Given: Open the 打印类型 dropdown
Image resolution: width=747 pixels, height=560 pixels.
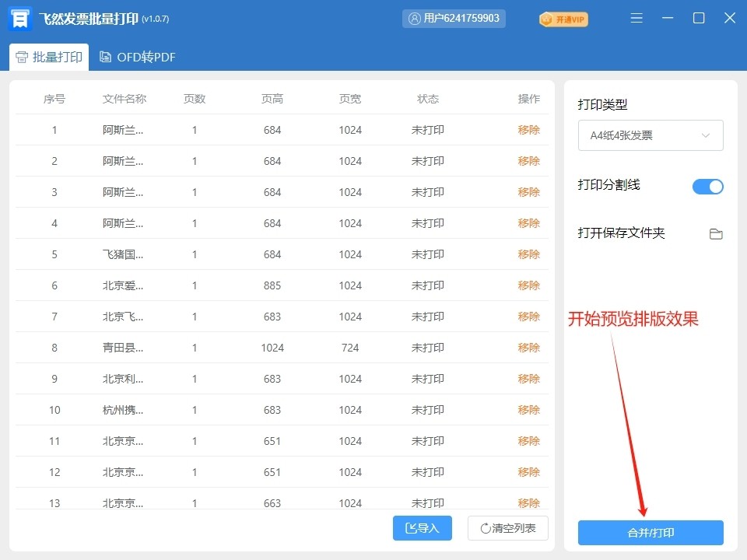Looking at the screenshot, I should click(651, 135).
